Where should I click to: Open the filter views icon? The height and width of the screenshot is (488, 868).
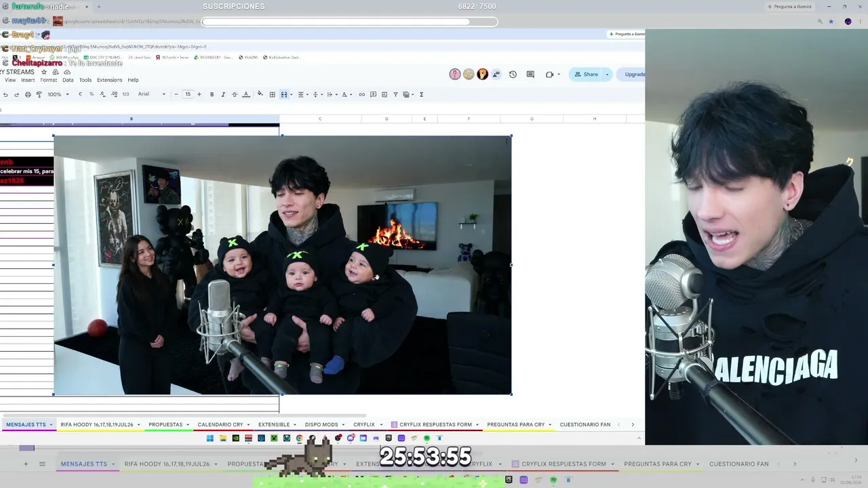tap(408, 94)
